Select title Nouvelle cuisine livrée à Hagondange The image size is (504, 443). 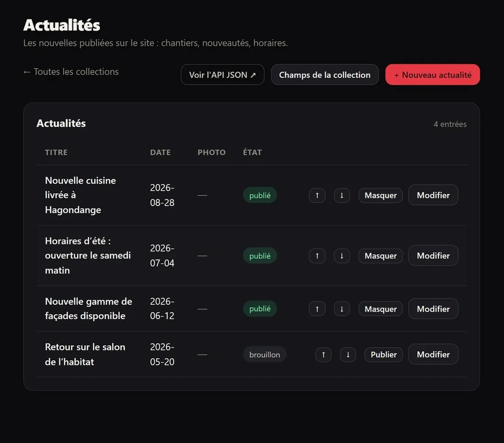[80, 195]
